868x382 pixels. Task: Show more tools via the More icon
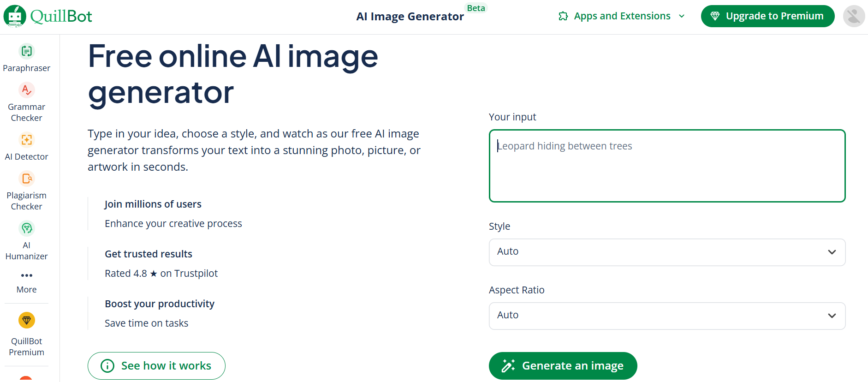(26, 281)
